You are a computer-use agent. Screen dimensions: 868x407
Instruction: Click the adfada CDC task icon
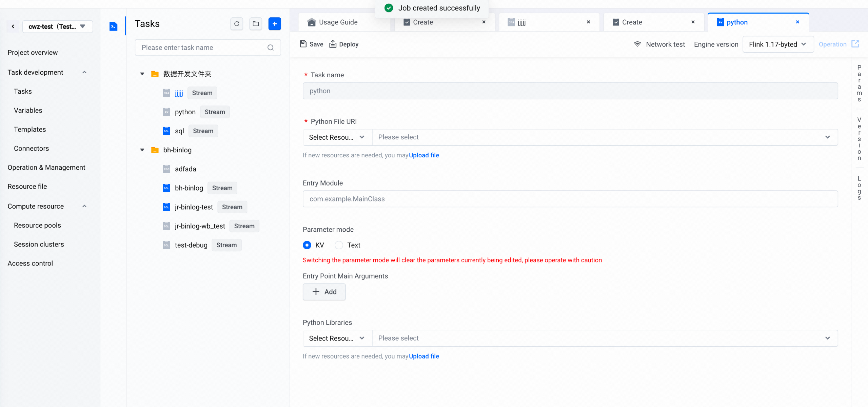(x=166, y=169)
